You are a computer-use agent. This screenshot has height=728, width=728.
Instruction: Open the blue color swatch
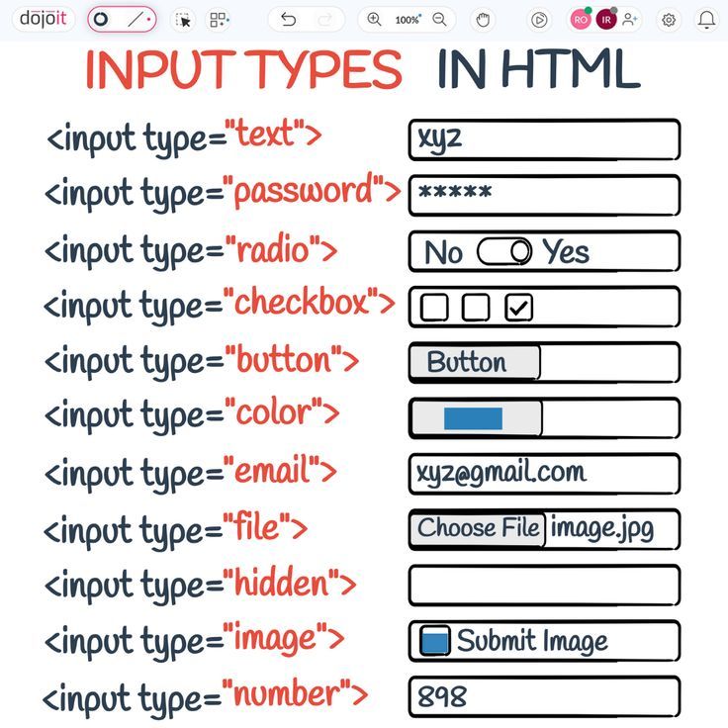tap(473, 418)
